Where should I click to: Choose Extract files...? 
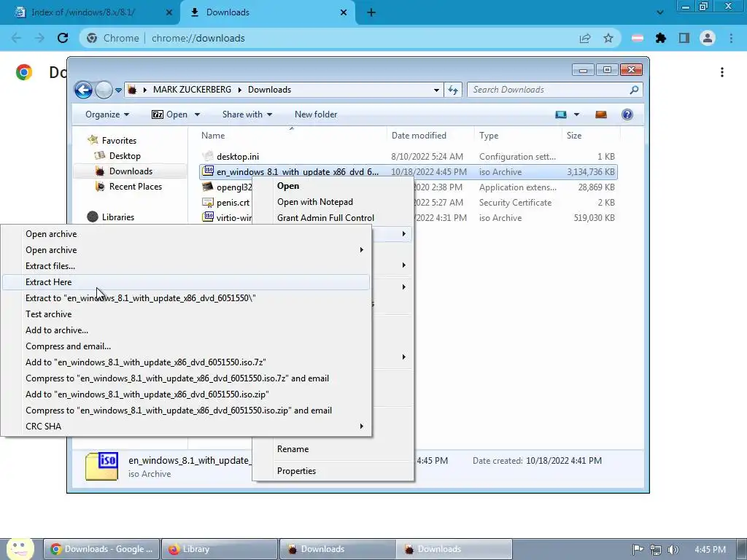tap(186, 265)
